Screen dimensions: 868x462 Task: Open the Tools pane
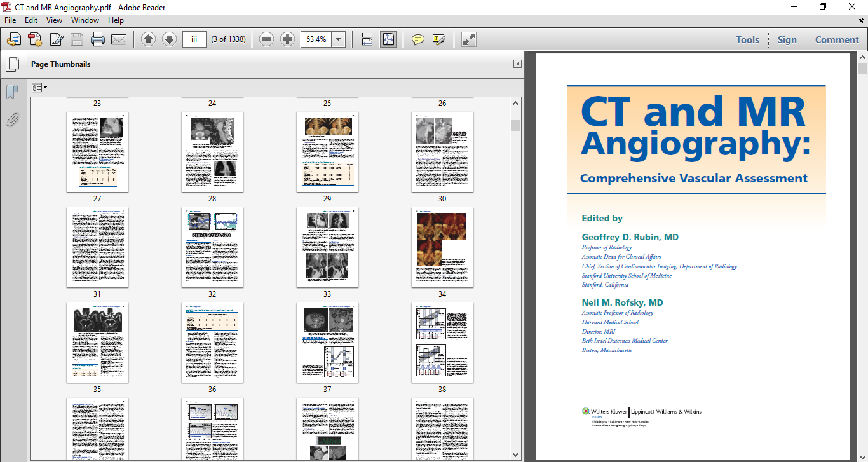747,39
